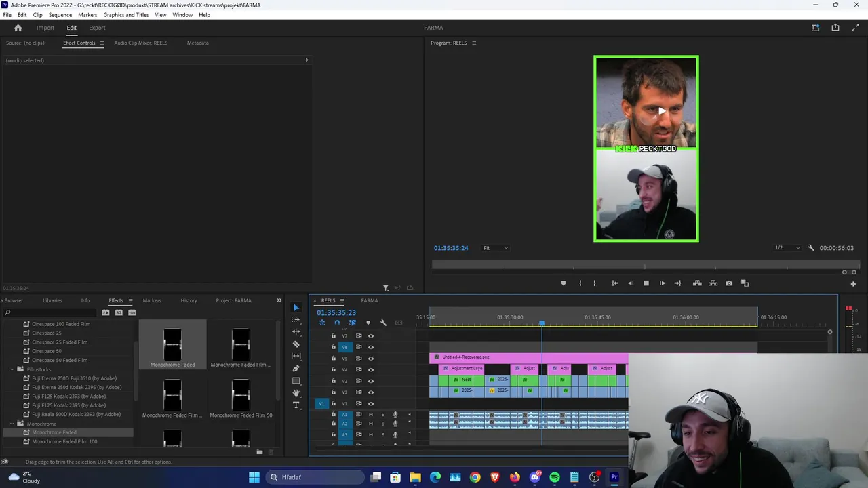
Task: Open the button editor plus icon
Action: coord(853,283)
